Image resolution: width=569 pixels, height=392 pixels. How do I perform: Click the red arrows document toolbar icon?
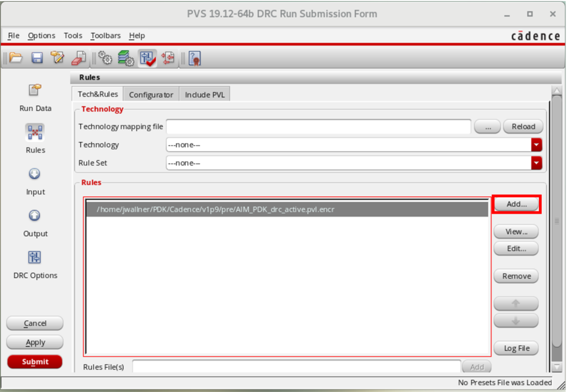click(168, 58)
